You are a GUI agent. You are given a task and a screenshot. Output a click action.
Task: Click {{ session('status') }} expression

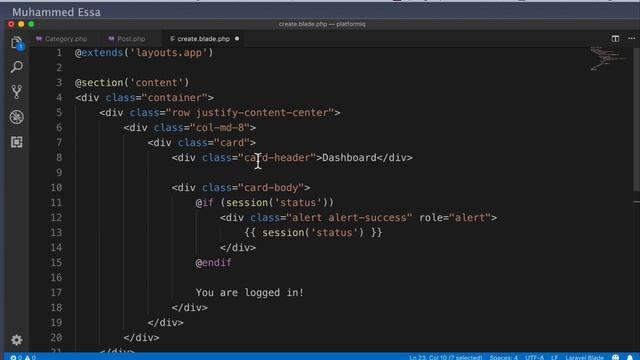[x=313, y=233]
